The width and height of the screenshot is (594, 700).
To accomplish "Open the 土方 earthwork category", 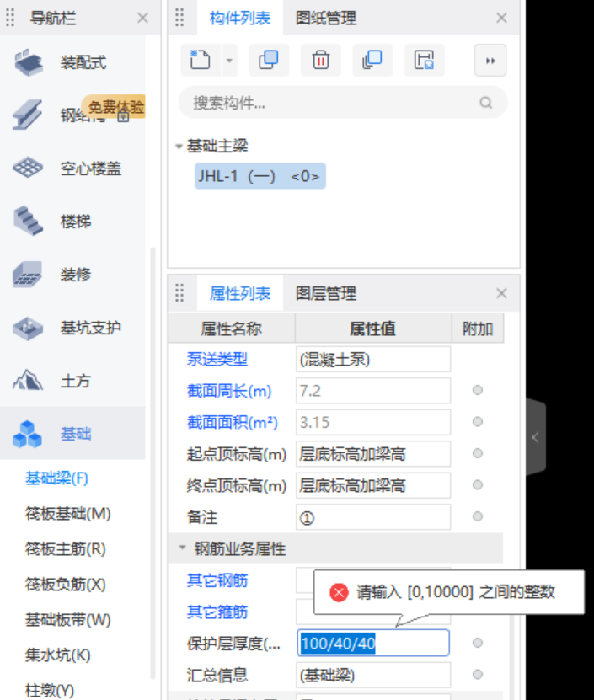I will click(x=72, y=381).
